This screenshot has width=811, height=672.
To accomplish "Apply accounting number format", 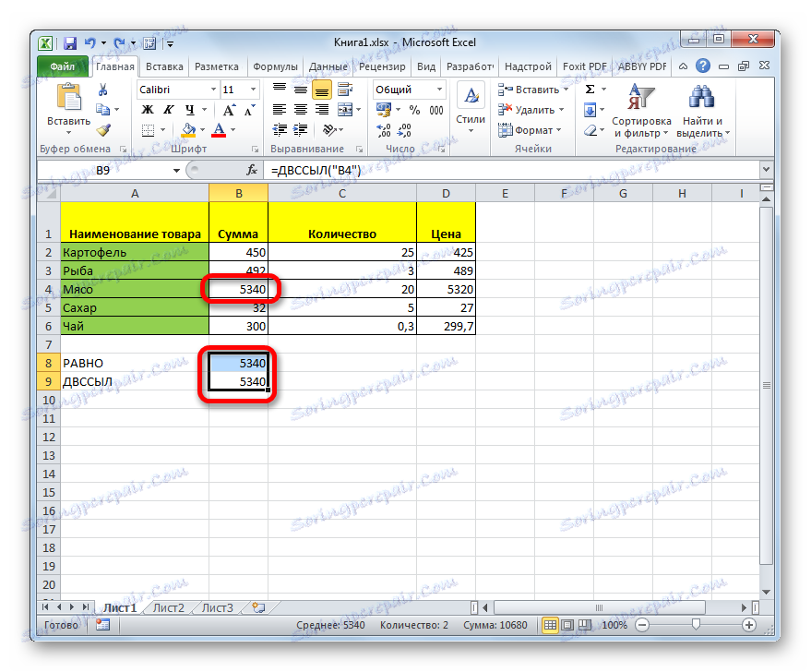I will pyautogui.click(x=384, y=110).
